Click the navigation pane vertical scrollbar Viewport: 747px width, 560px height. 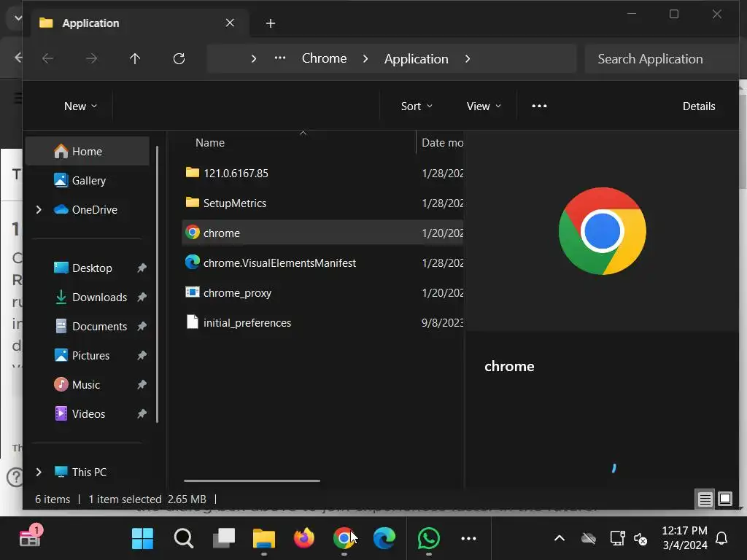click(x=157, y=284)
